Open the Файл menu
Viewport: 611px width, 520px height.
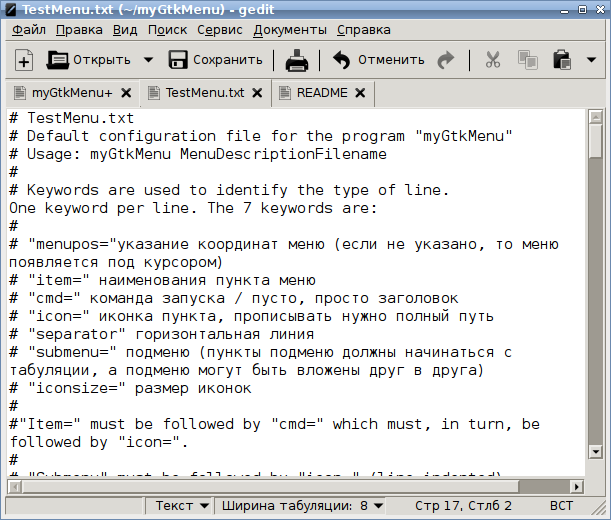[x=28, y=30]
